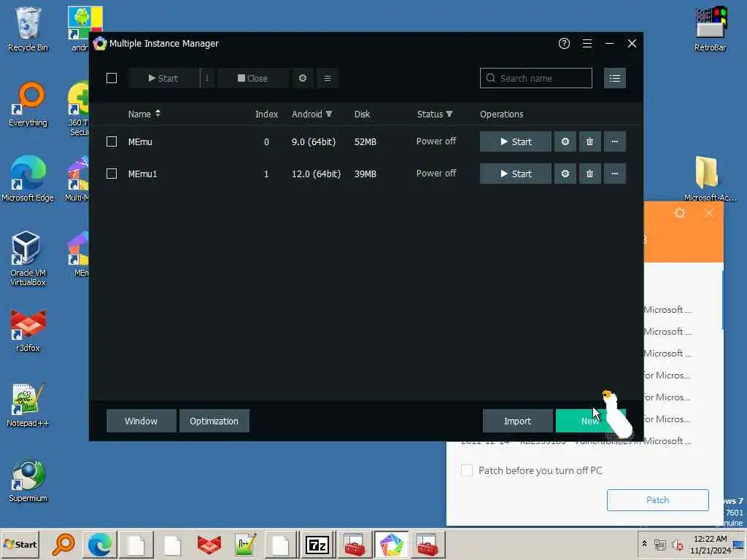Focus the Search name field
The width and height of the screenshot is (747, 560).
coord(536,78)
